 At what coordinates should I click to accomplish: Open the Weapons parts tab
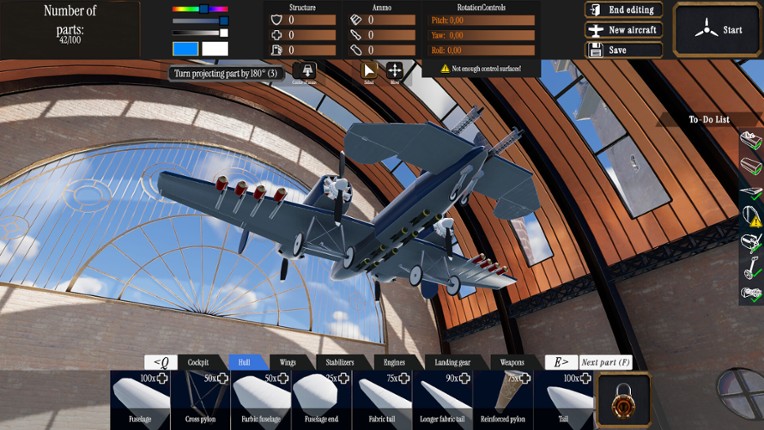coord(511,362)
